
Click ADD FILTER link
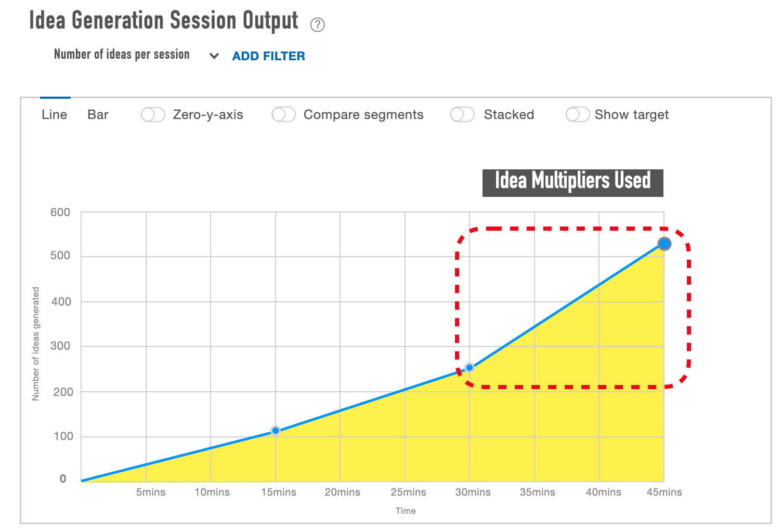[x=268, y=56]
